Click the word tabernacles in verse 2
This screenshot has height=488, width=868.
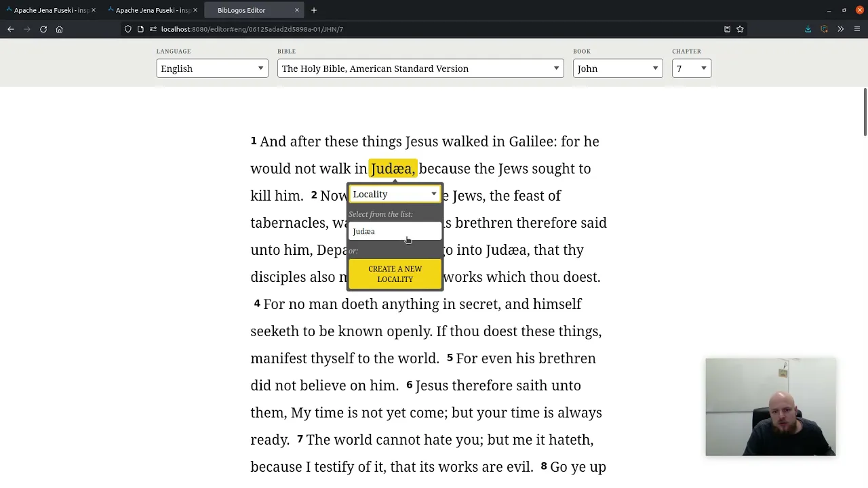[x=290, y=223]
